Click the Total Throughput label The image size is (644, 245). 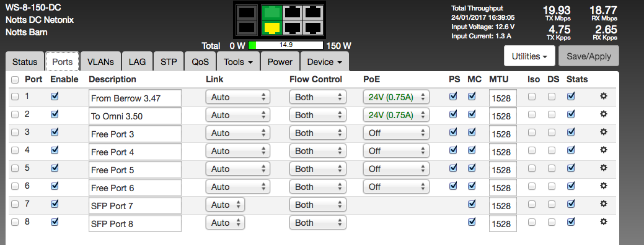point(477,8)
